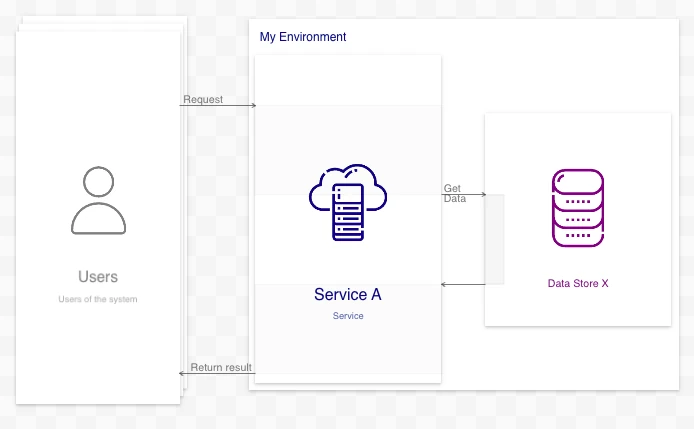Click the "Users" title text
This screenshot has width=694, height=429.
pos(98,277)
